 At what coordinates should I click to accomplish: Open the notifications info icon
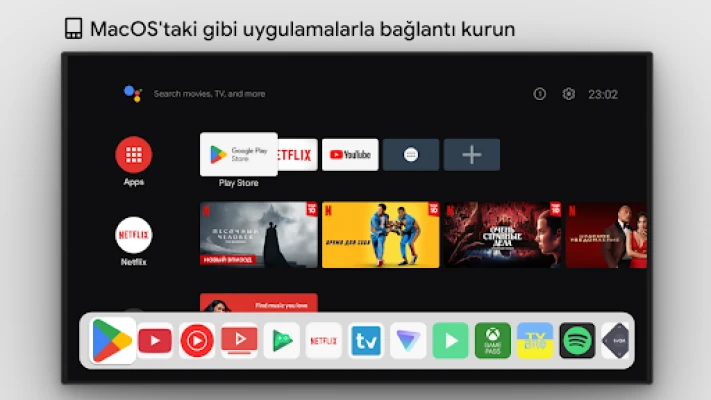coord(540,94)
